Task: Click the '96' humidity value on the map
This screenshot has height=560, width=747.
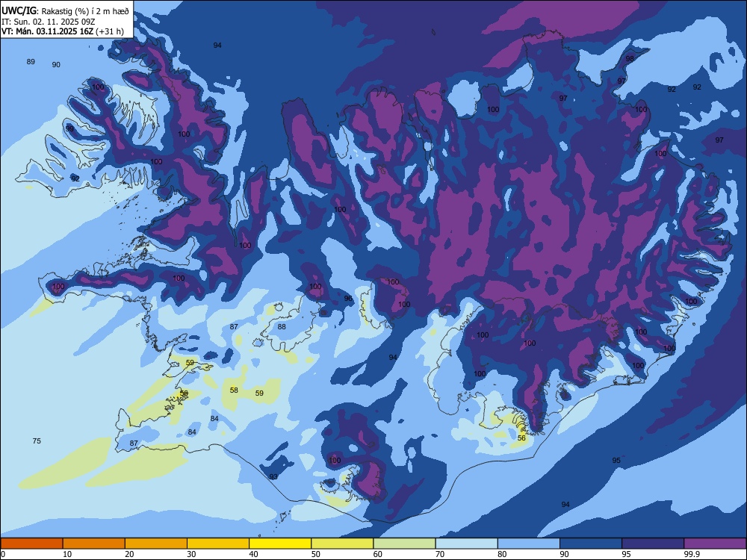Action: (x=348, y=298)
